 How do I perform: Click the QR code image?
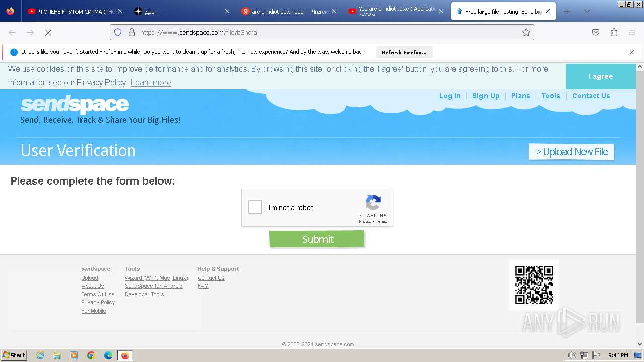(534, 285)
